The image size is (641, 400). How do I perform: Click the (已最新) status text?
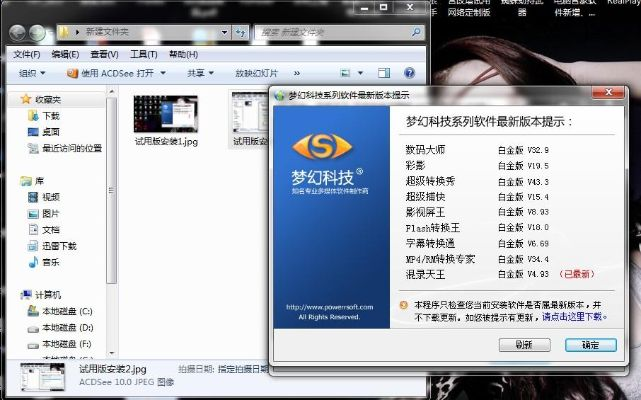tap(576, 274)
